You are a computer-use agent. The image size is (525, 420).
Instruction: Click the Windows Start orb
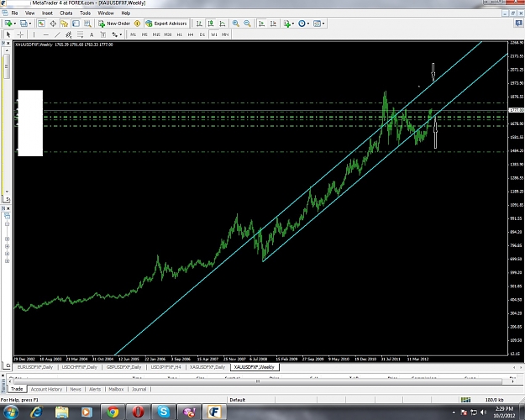pos(11,412)
